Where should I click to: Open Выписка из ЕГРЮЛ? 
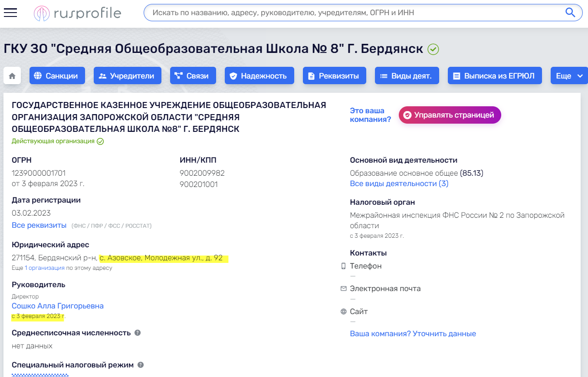click(x=494, y=75)
